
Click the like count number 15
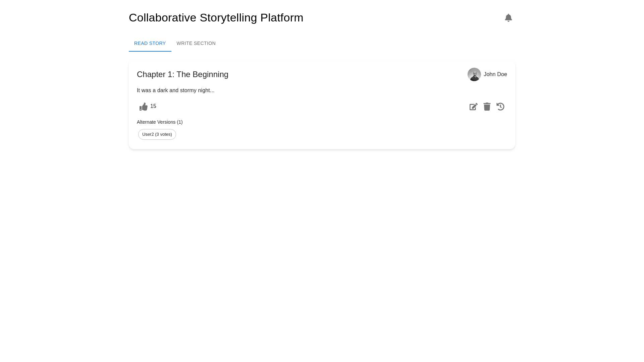coord(153,106)
